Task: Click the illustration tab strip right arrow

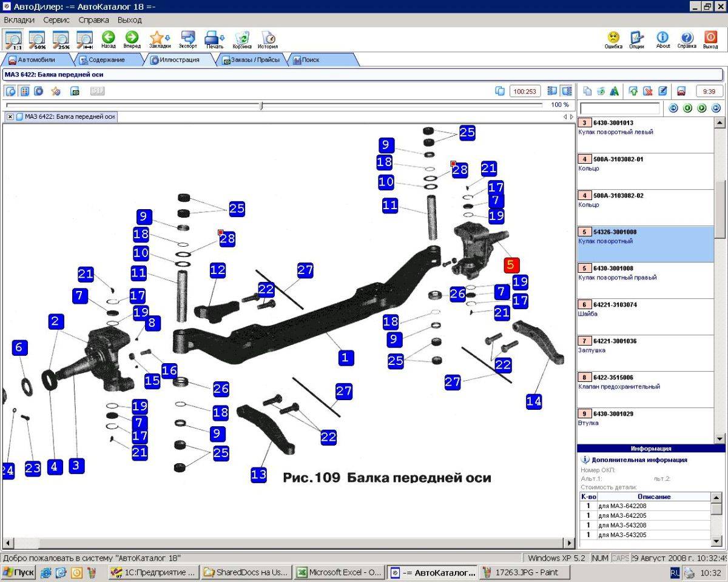Action: [x=571, y=116]
